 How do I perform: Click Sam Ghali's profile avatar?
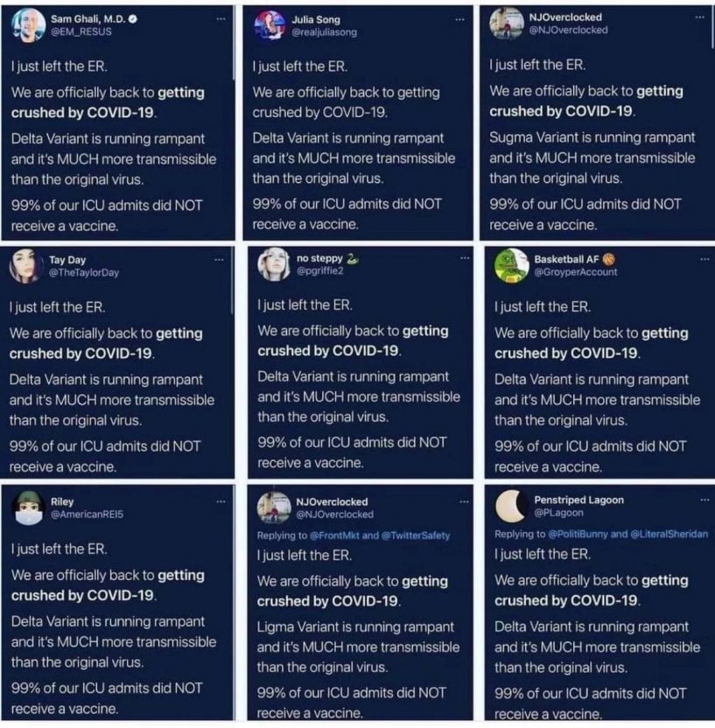click(x=28, y=24)
